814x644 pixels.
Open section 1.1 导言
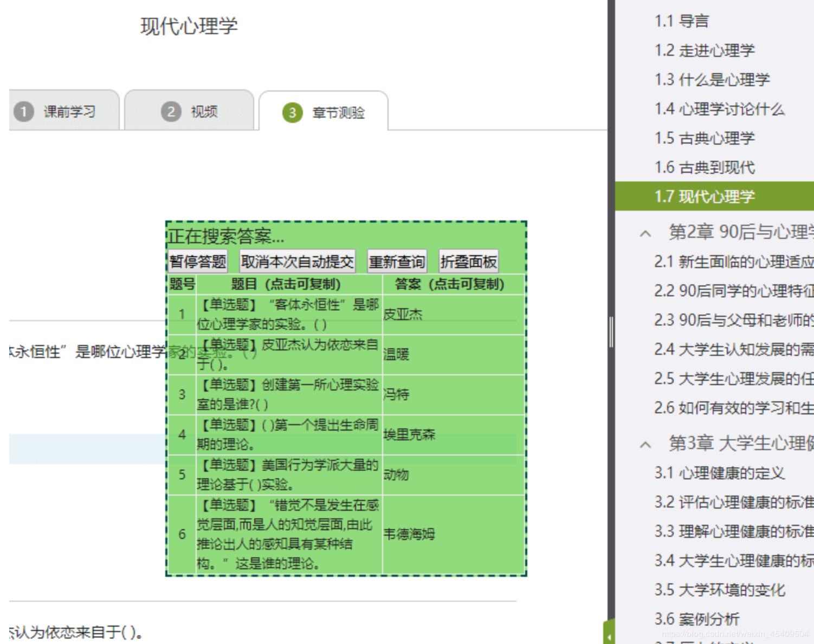[682, 21]
